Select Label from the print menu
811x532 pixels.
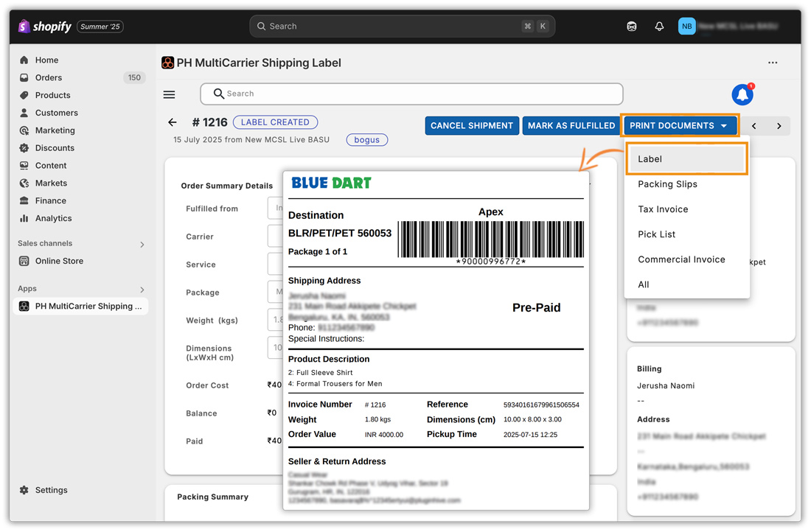[686, 158]
